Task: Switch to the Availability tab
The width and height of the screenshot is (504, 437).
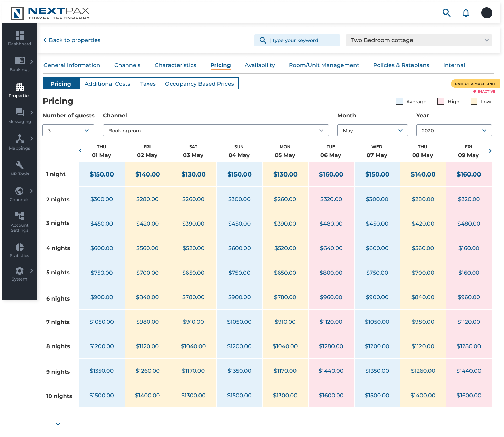Action: (x=260, y=65)
